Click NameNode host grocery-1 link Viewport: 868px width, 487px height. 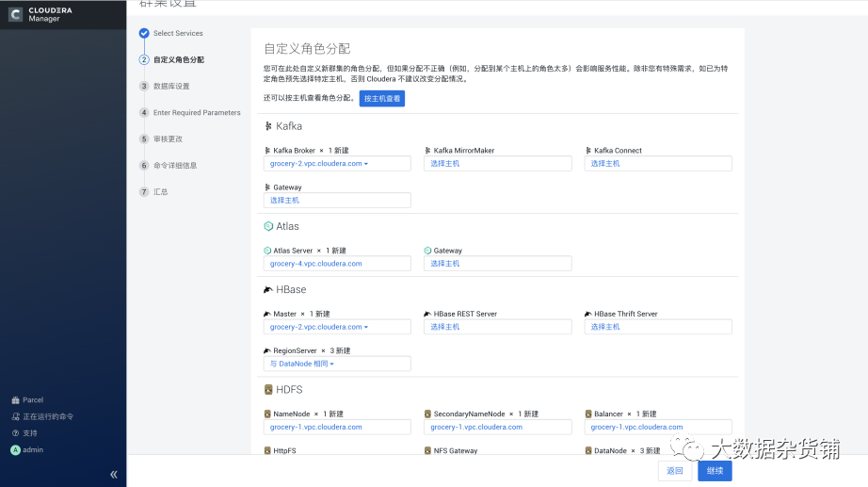point(316,427)
